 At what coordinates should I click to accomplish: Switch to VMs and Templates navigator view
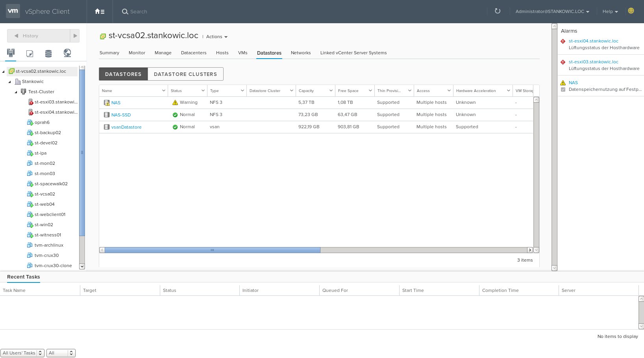[30, 54]
